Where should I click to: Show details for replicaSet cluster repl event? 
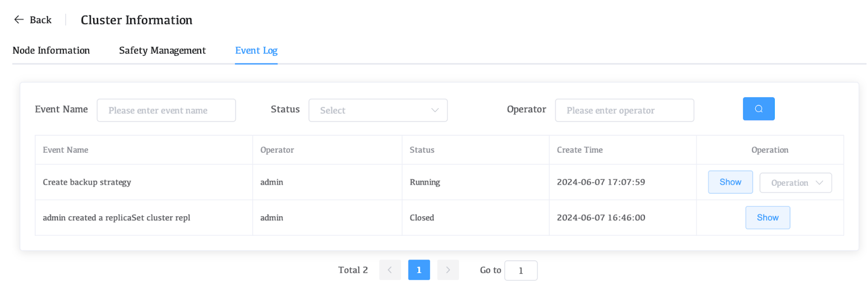click(x=767, y=217)
